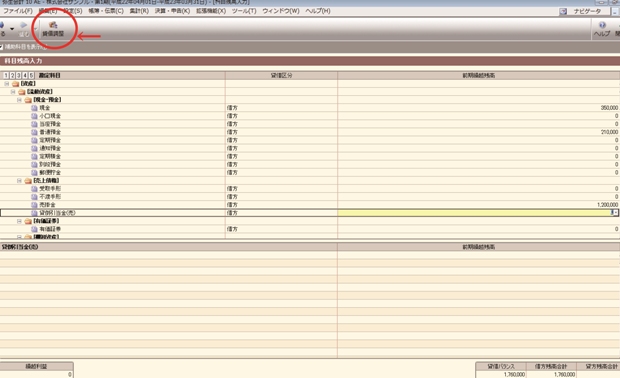The height and width of the screenshot is (378, 620).
Task: Click the folder icon of [流動資産]
Action: [22, 92]
